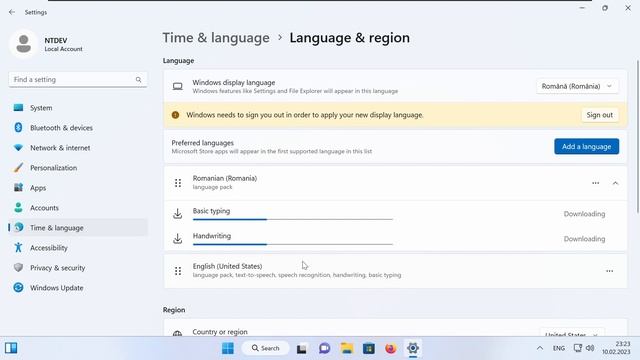Screen dimensions: 640x360
Task: Click the taskbar Search box
Action: pyautogui.click(x=266, y=348)
